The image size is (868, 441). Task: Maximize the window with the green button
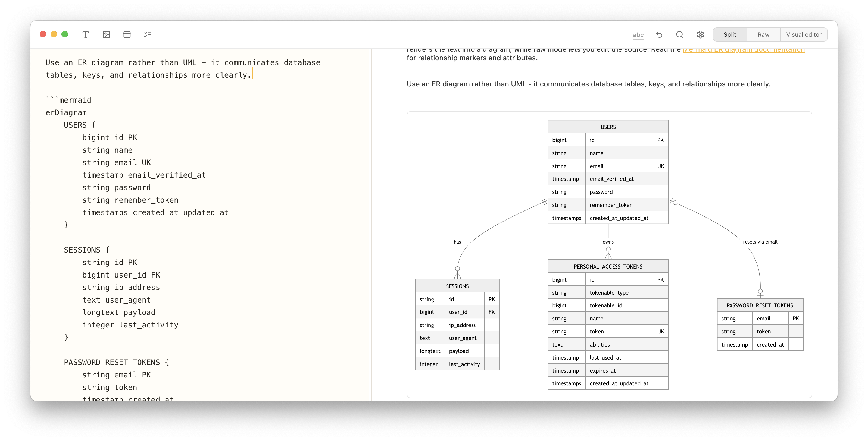pos(65,34)
